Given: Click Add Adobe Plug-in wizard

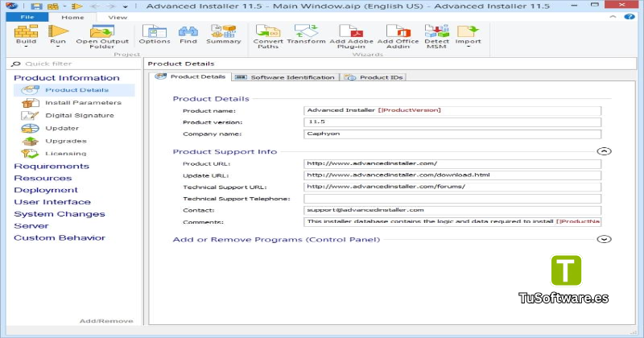Looking at the screenshot, I should (x=351, y=31).
